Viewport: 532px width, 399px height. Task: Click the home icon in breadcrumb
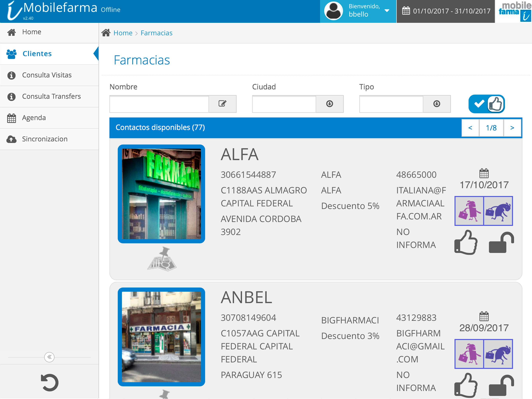106,33
